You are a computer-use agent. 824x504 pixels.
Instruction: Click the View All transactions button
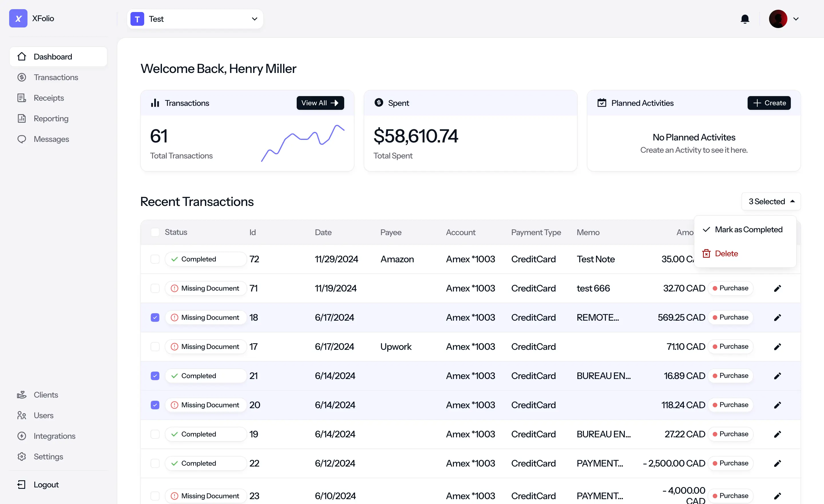tap(320, 103)
